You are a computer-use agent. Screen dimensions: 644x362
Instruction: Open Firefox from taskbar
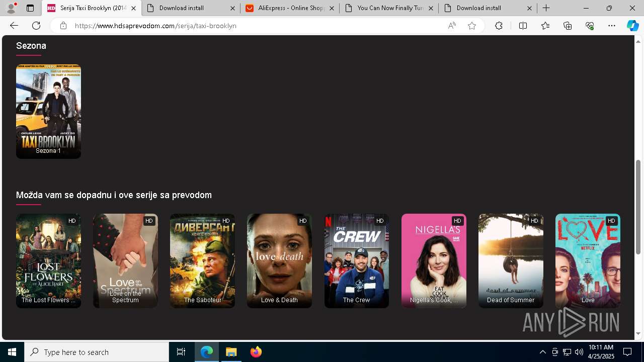pos(256,352)
